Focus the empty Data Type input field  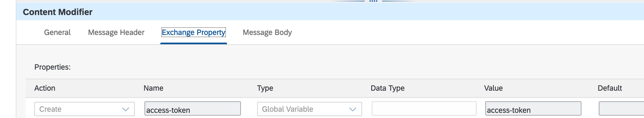click(424, 109)
